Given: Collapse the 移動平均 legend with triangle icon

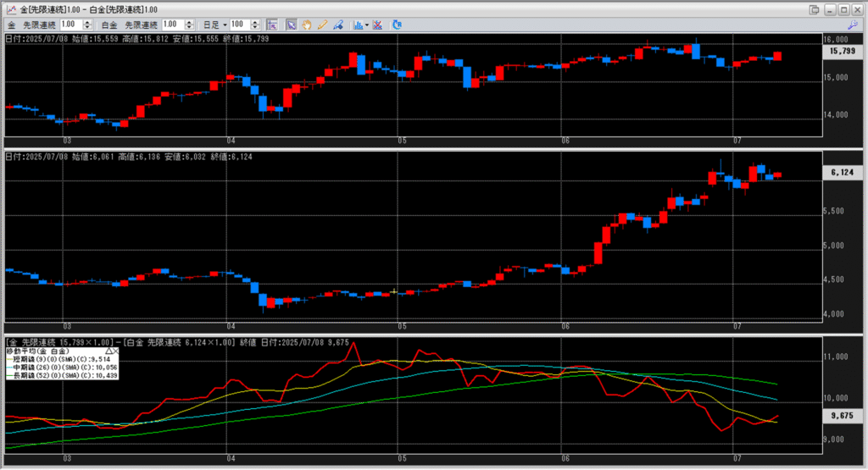Looking at the screenshot, I should pyautogui.click(x=109, y=350).
